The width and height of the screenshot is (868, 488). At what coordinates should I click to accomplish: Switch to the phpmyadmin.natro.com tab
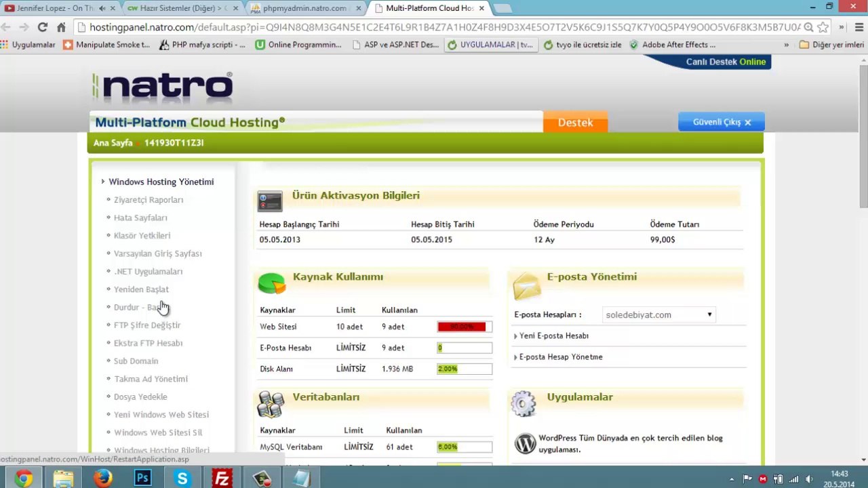coord(304,8)
